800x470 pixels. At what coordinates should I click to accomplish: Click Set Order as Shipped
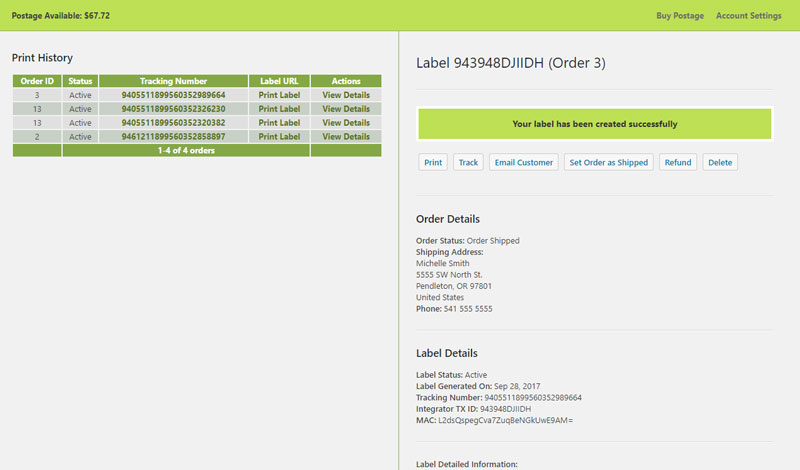coord(608,162)
